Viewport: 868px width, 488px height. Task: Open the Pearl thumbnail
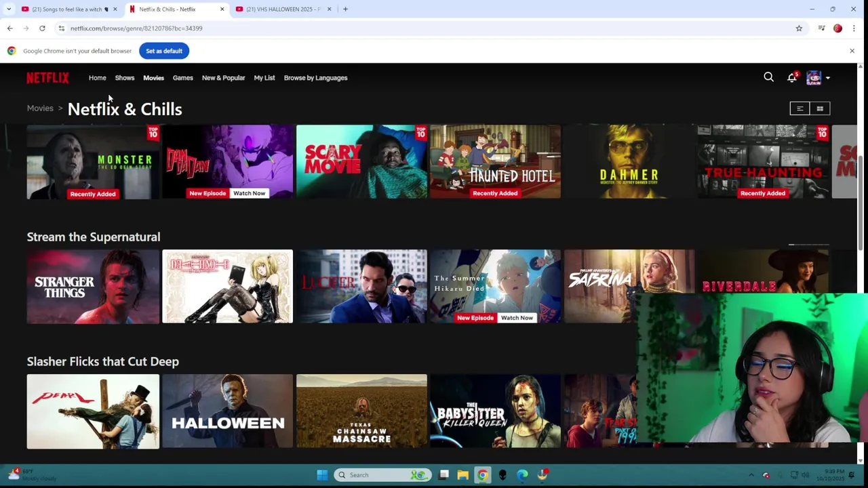93,411
